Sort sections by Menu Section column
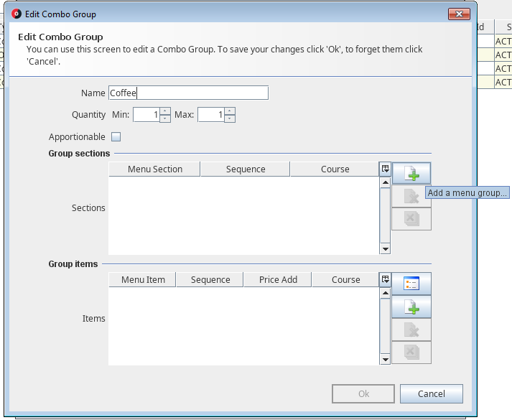512x420 pixels. (x=154, y=169)
